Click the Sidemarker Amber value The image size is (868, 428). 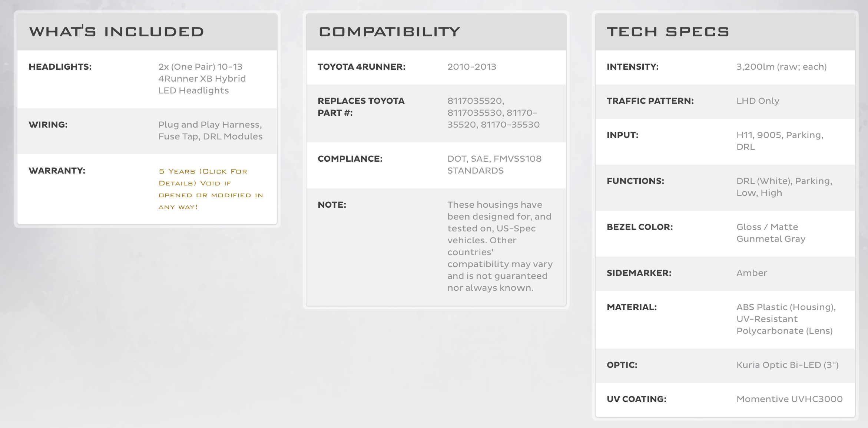752,273
